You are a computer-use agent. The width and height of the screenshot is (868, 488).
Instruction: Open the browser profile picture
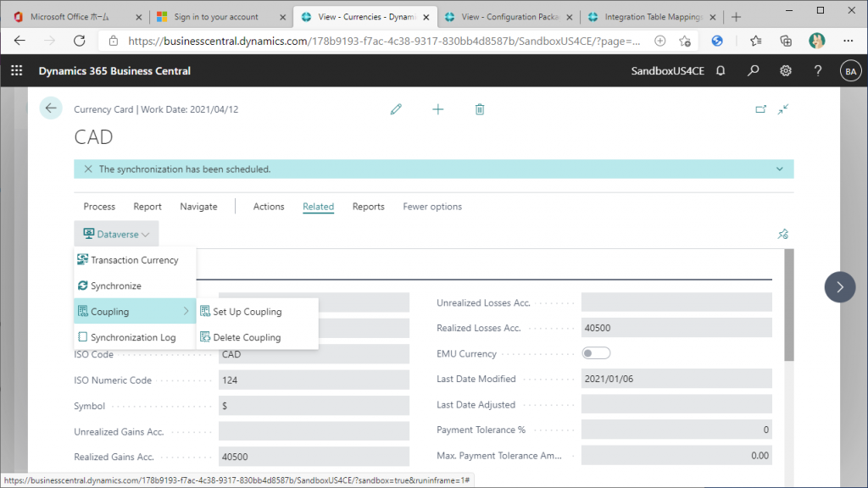click(816, 41)
